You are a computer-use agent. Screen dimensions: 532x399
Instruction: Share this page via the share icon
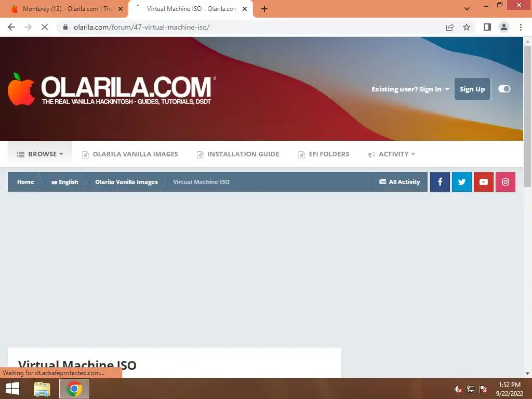[x=450, y=27]
